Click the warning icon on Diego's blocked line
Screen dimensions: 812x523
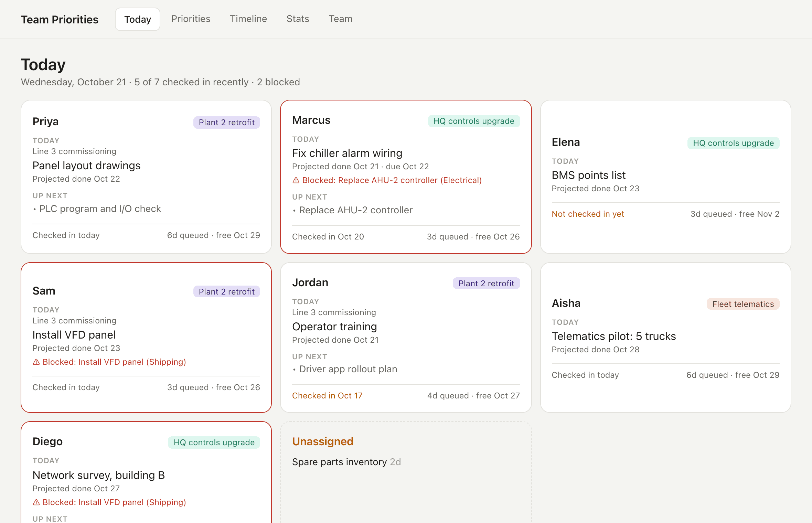pyautogui.click(x=36, y=502)
